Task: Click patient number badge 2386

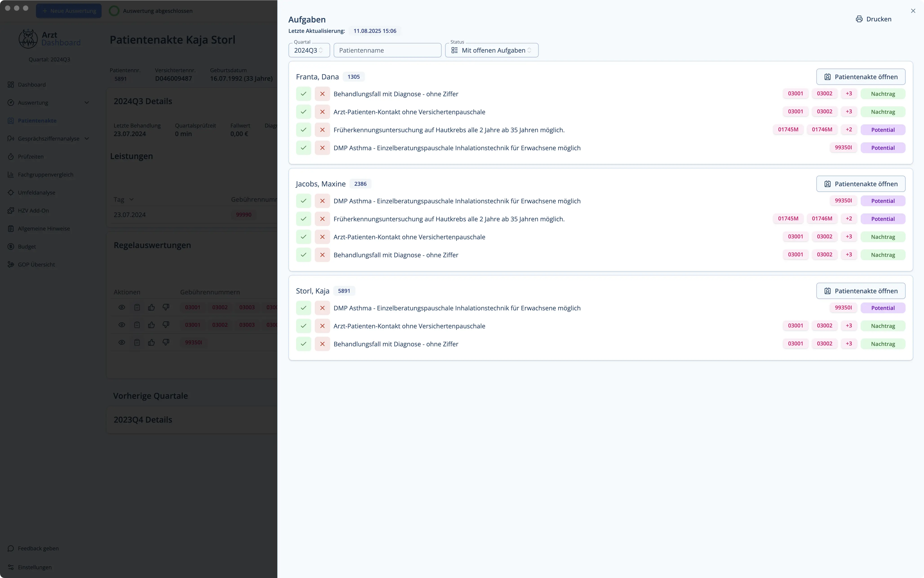Action: pyautogui.click(x=360, y=184)
